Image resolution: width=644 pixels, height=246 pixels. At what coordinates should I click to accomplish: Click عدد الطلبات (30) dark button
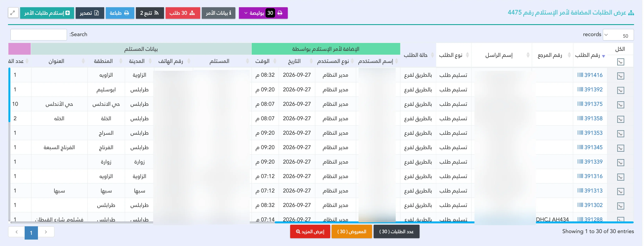[x=396, y=232]
